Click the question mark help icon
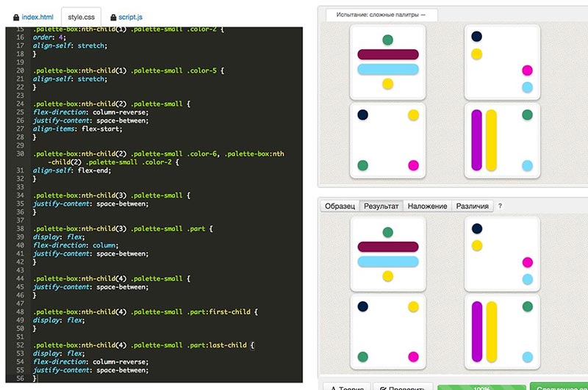Screen dimensions: 588x390 500,206
